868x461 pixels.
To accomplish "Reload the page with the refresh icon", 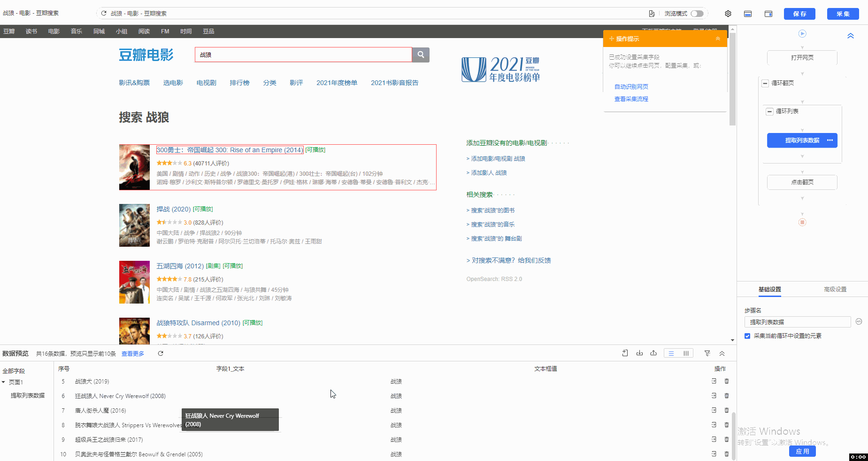I will pos(104,13).
